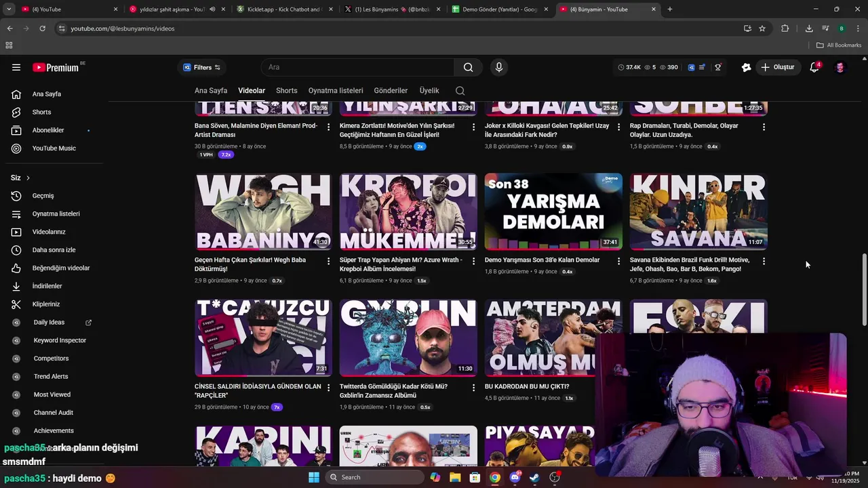The width and height of the screenshot is (868, 488).
Task: Click the YouTube 'Ara' search field
Action: 357,67
